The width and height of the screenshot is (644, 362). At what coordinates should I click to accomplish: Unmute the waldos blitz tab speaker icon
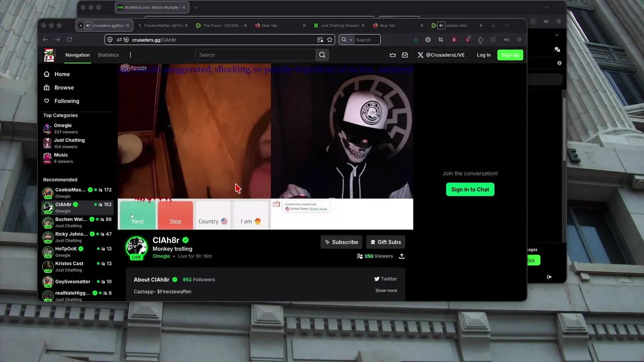tap(441, 26)
